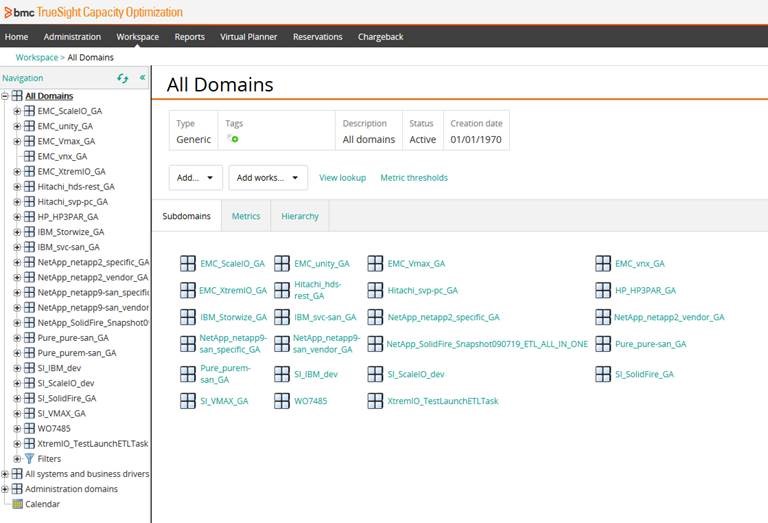The height and width of the screenshot is (523, 768).
Task: Click the EMC_ScaleIO_GA domain icon in Subdomains grid
Action: click(188, 263)
